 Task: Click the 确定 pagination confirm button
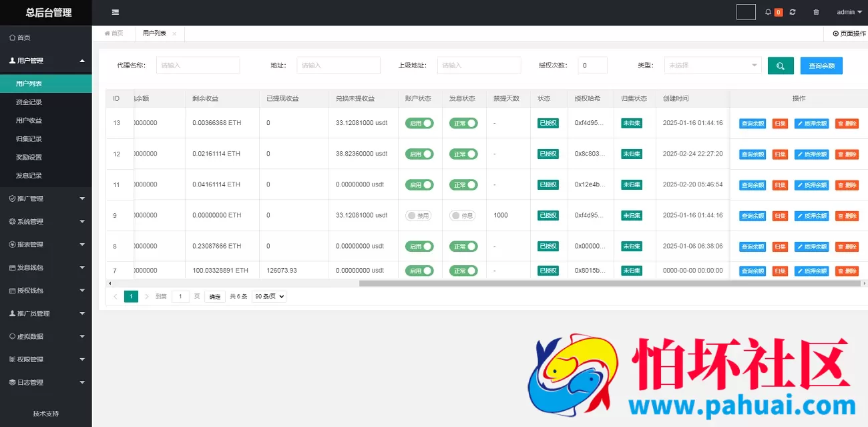[215, 297]
